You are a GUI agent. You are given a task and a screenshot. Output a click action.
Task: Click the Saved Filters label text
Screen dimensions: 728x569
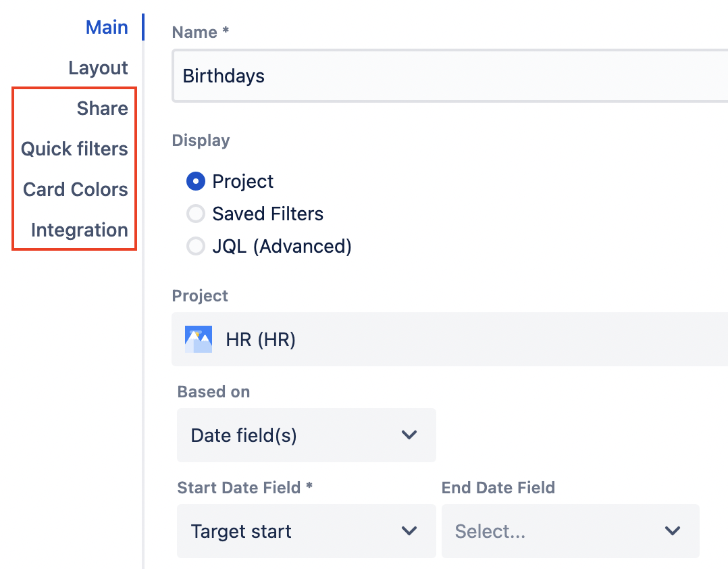(267, 214)
